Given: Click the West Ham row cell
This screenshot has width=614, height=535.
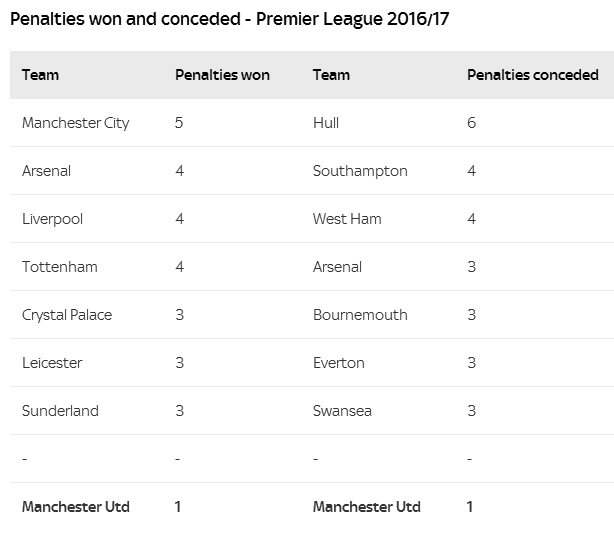Looking at the screenshot, I should coord(347,219).
